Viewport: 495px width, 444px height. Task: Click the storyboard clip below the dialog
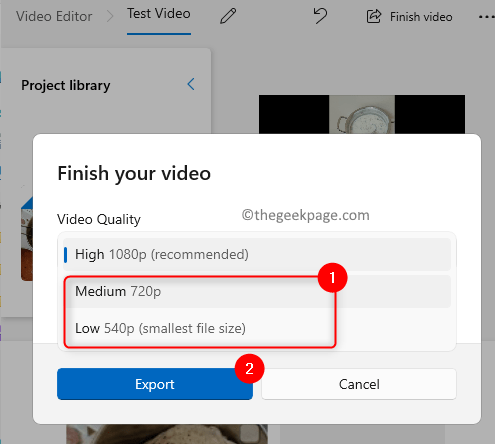tap(167, 434)
